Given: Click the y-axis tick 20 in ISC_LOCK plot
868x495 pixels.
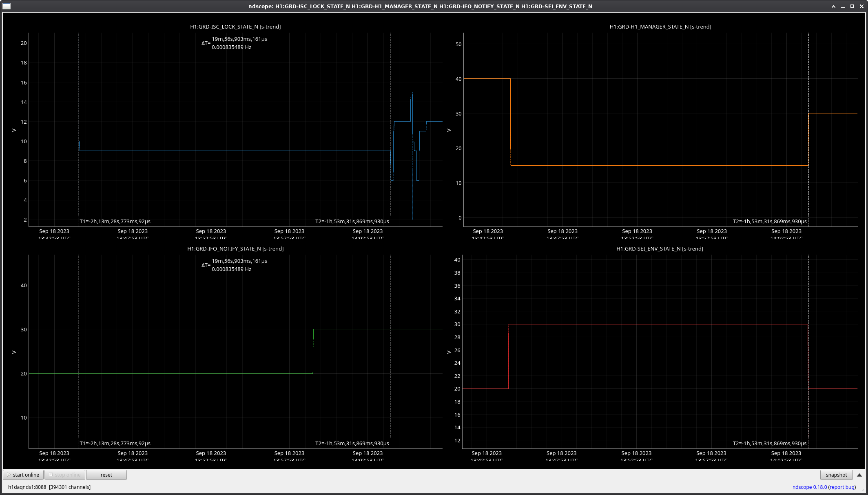Looking at the screenshot, I should click(24, 43).
